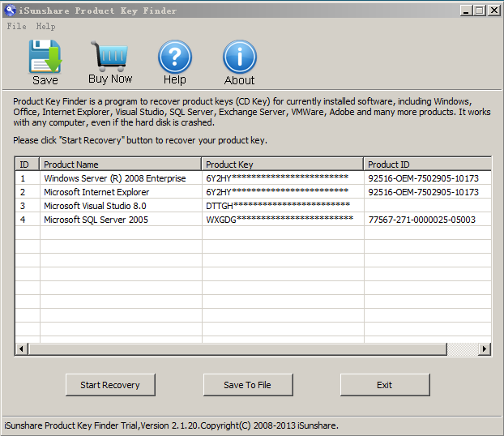Select Windows Server (R) 2008 Enterprise row
This screenshot has width=504, height=436.
254,178
